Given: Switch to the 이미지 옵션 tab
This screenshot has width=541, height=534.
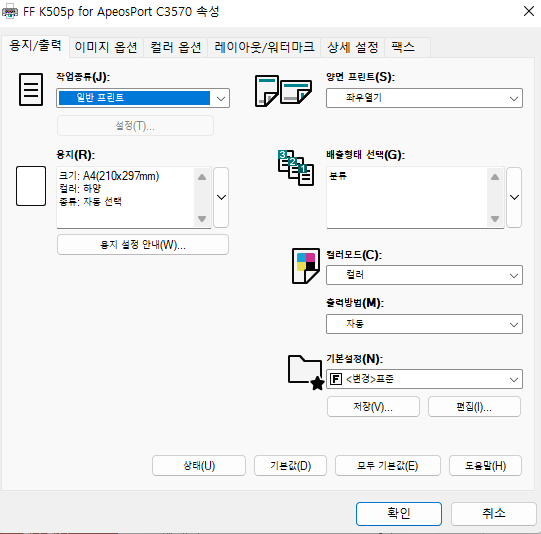Looking at the screenshot, I should tap(106, 47).
